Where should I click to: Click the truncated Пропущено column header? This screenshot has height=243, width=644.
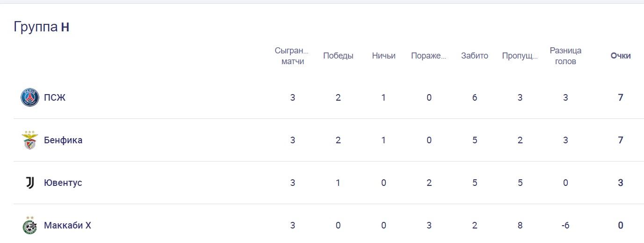(520, 56)
